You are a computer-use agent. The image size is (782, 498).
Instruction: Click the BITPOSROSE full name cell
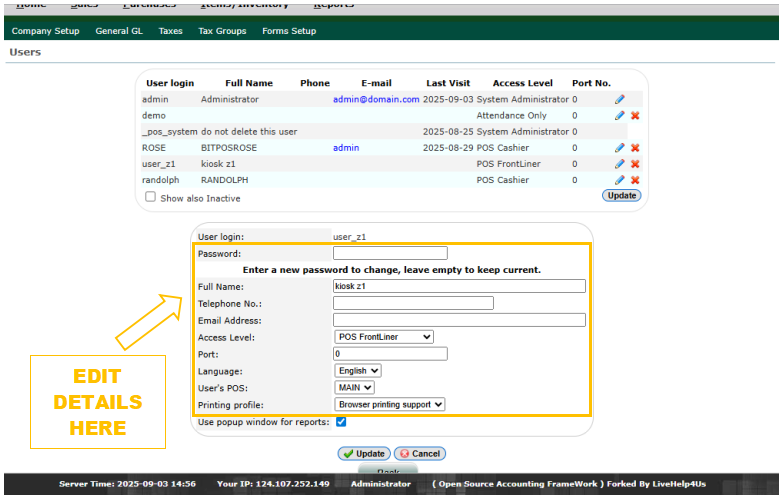coord(229,148)
